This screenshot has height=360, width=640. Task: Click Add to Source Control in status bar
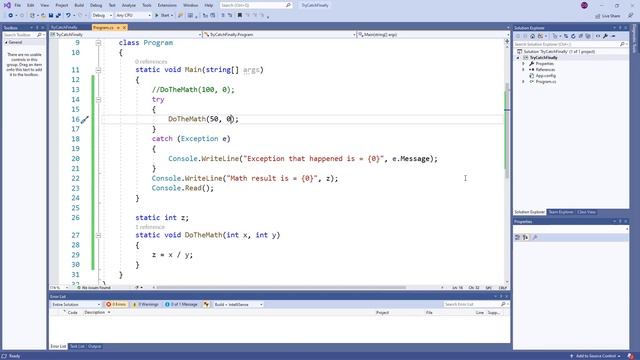click(x=595, y=356)
